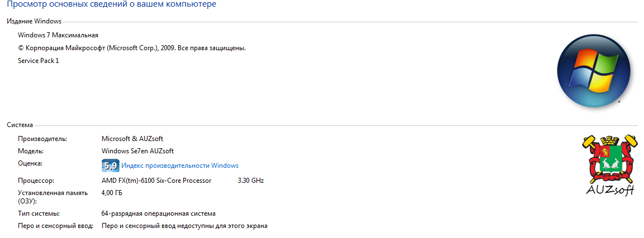
Task: Click the AUZsoft handwritten text under crest
Action: tap(610, 190)
